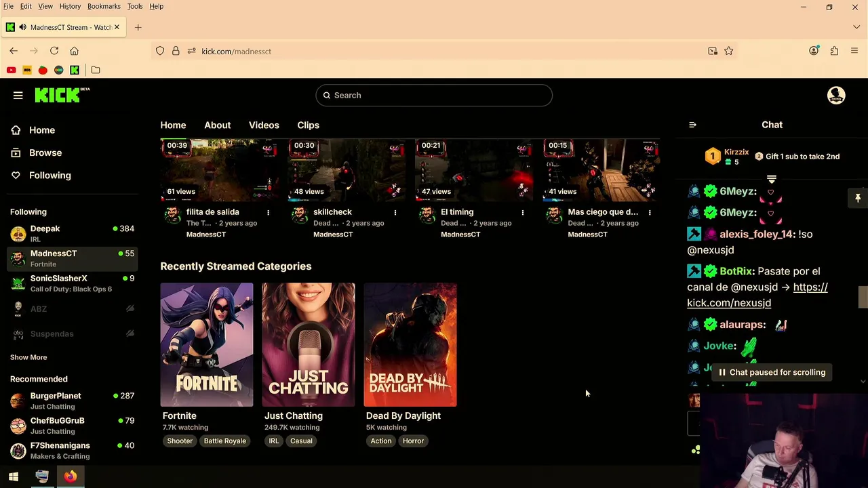This screenshot has width=868, height=488.
Task: Open the browser home page
Action: point(75,51)
